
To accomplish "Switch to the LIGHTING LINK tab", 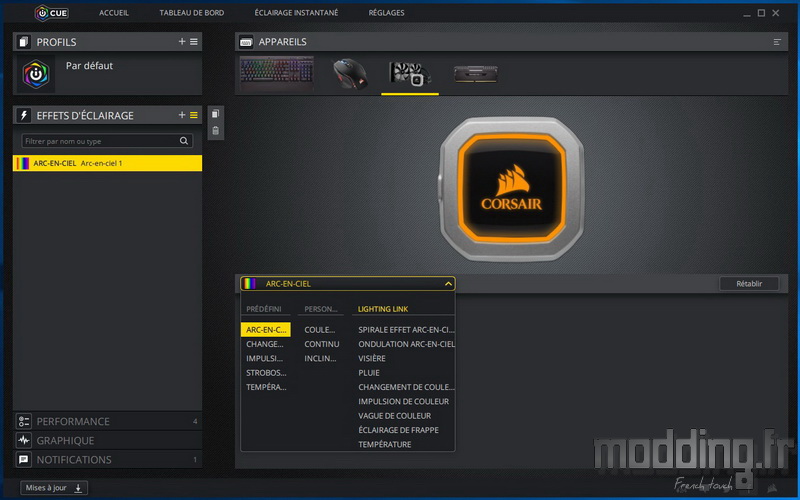I will [x=383, y=309].
